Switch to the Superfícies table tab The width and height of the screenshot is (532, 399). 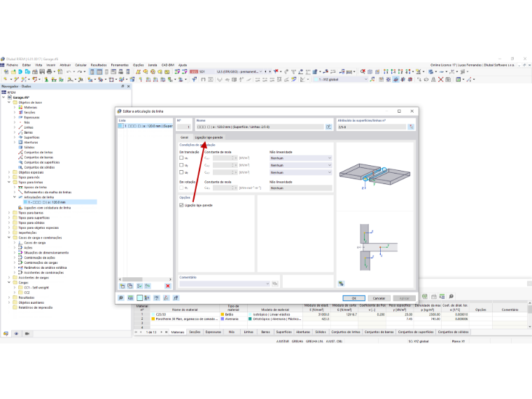283,332
